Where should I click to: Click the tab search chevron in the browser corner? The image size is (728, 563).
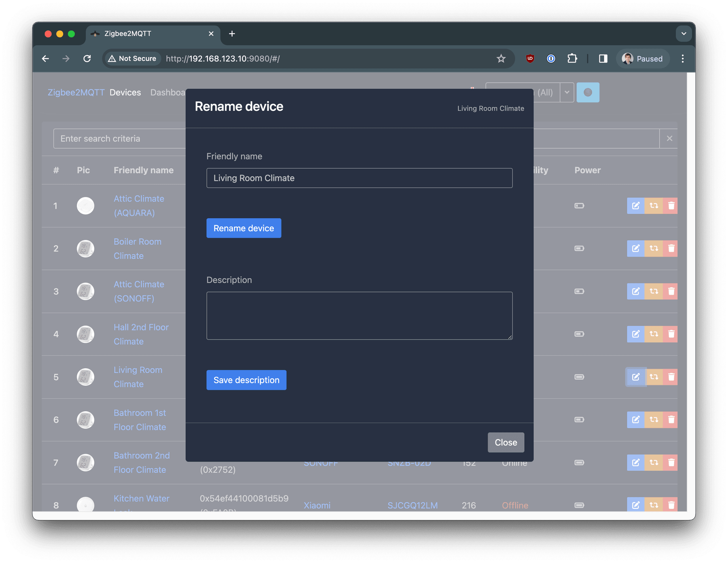684,34
